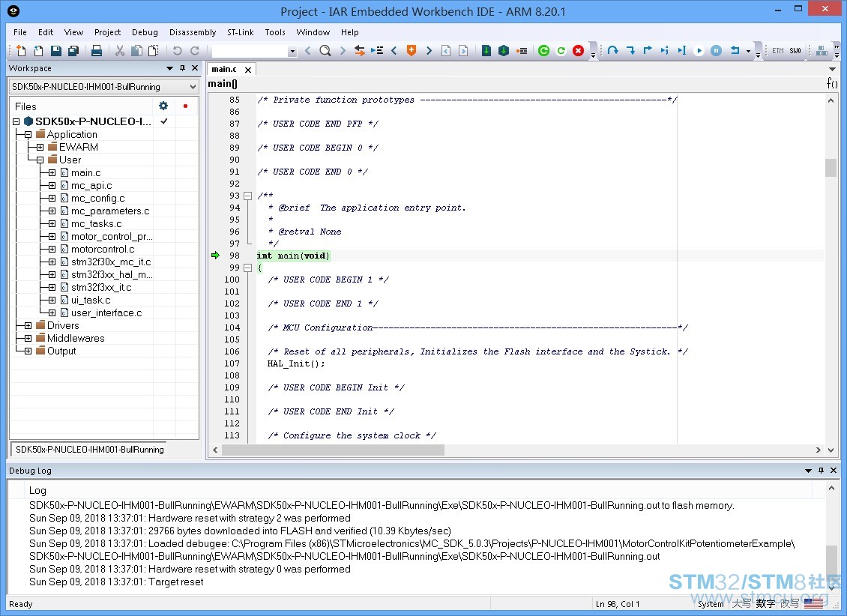Expand the mc_tasks.c file node
This screenshot has width=847, height=616.
52,223
